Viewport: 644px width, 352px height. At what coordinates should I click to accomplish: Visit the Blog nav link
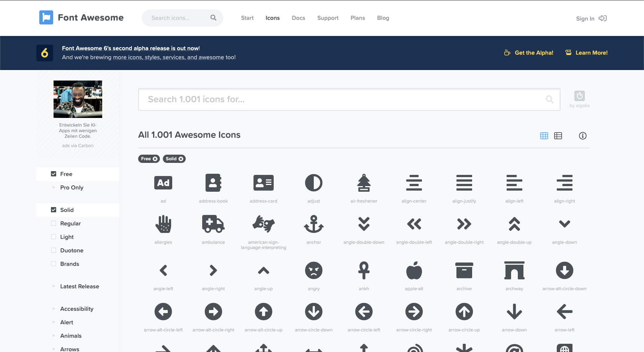click(383, 18)
